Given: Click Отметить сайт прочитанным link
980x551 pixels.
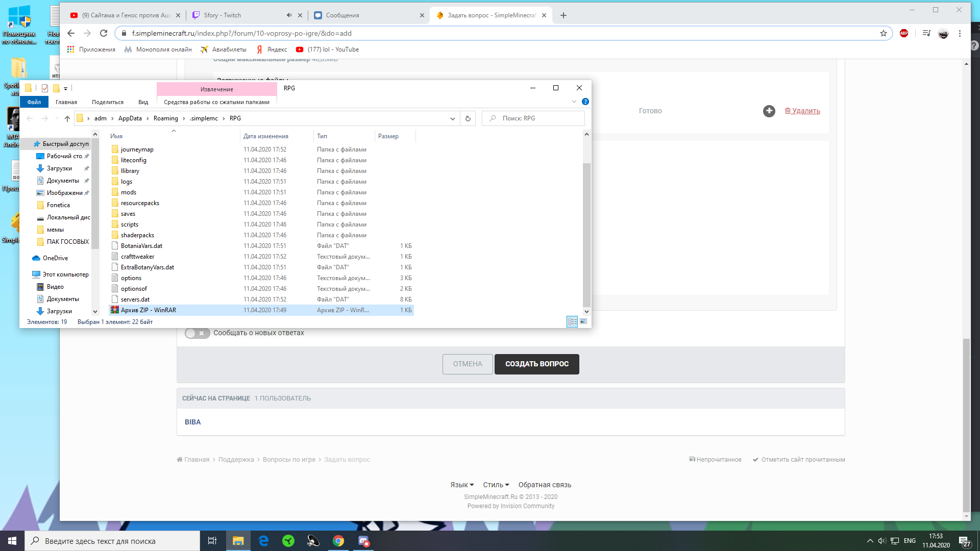Looking at the screenshot, I should coord(799,460).
